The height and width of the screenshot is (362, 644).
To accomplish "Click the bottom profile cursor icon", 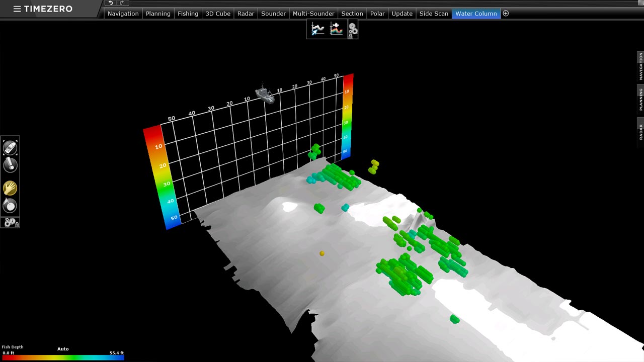I will 317,29.
